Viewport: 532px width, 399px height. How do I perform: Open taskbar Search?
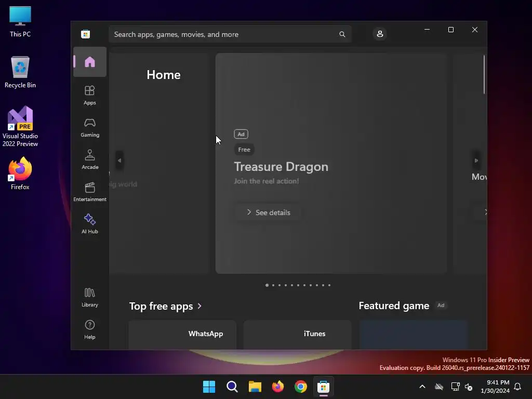pos(232,387)
